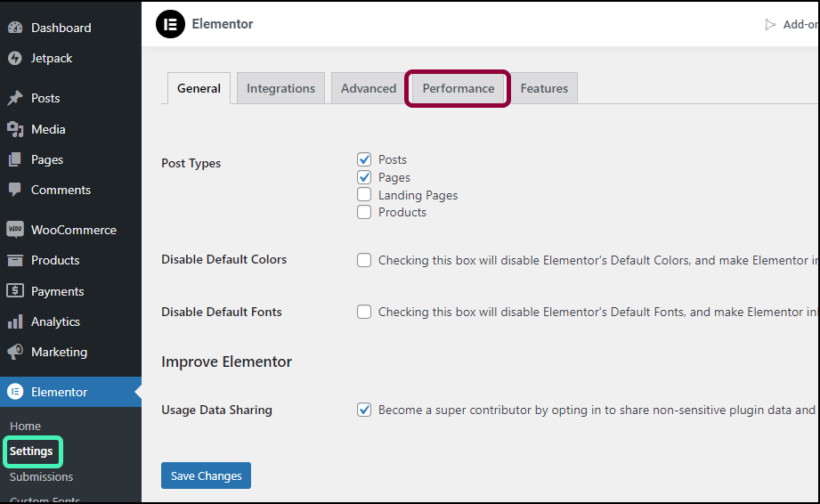Click the Marketing megaphone icon
820x504 pixels.
[x=15, y=352]
